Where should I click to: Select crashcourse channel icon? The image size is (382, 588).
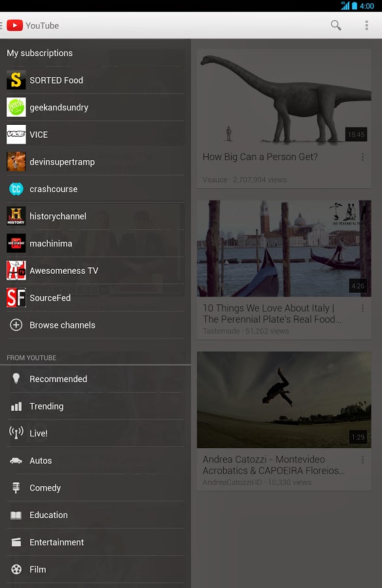click(16, 189)
